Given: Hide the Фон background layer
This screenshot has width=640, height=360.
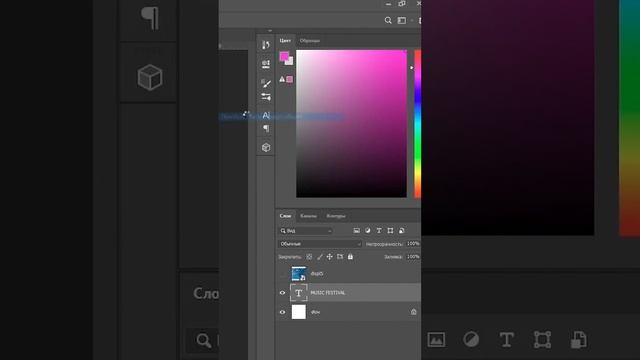Looking at the screenshot, I should click(282, 312).
